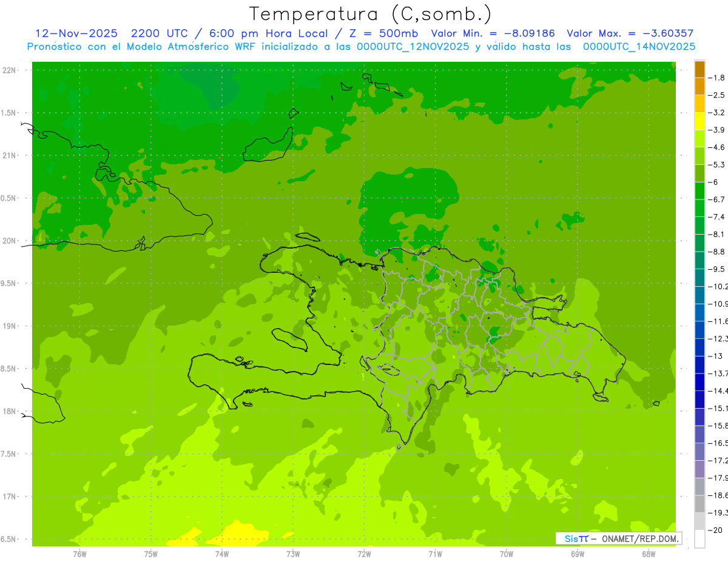Pick the green swatch between -6 and -6.7
This screenshot has width=728, height=562.
click(x=699, y=190)
